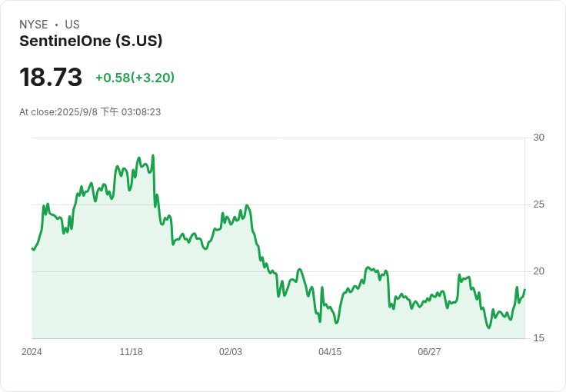
Task: Click the chart line's leftmost starting point
Action: pyautogui.click(x=32, y=249)
